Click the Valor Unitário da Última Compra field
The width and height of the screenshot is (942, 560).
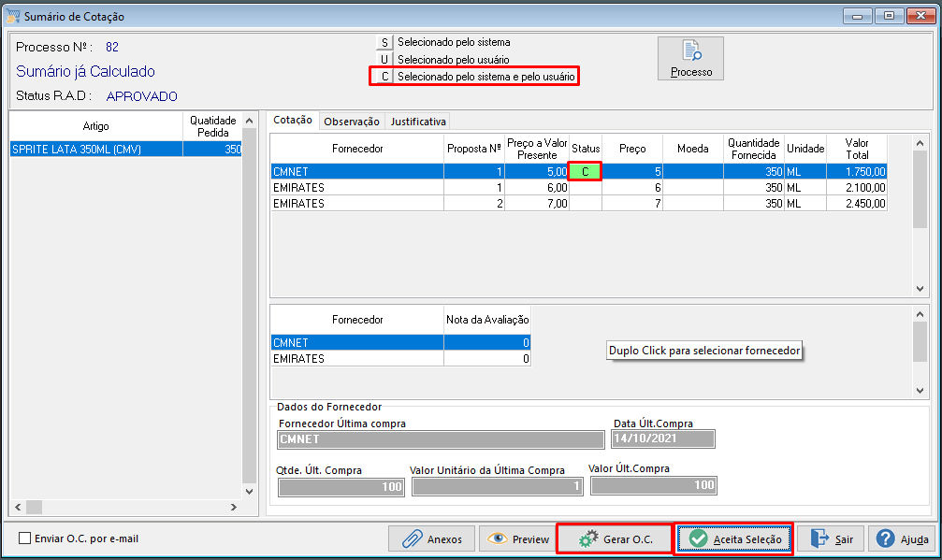coord(498,486)
